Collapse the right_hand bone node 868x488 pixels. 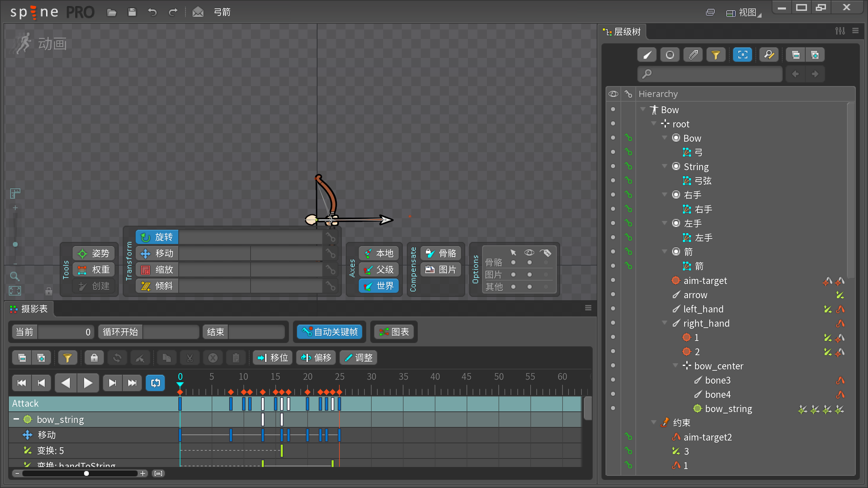click(x=665, y=323)
